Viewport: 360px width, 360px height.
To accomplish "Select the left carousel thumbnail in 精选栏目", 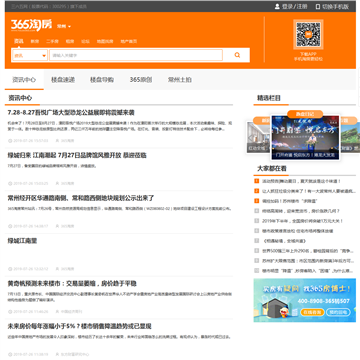I will pyautogui.click(x=258, y=137).
